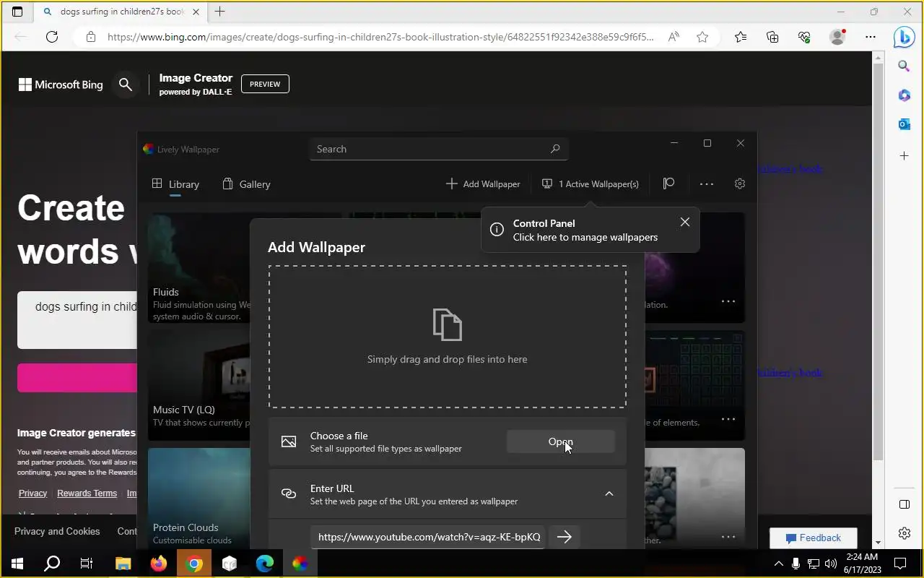This screenshot has height=578, width=924.
Task: Open Privacy and Cookies footer link
Action: [57, 531]
